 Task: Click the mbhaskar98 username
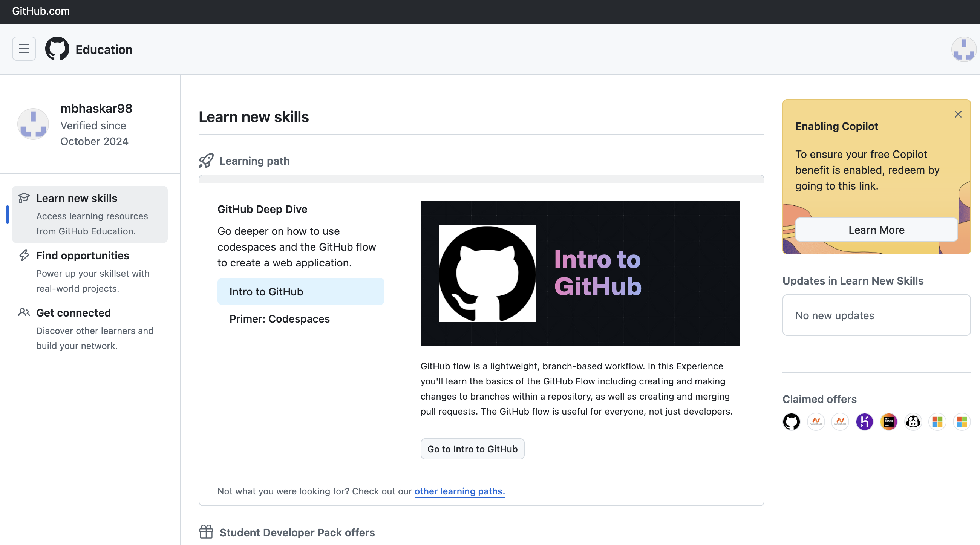(96, 109)
